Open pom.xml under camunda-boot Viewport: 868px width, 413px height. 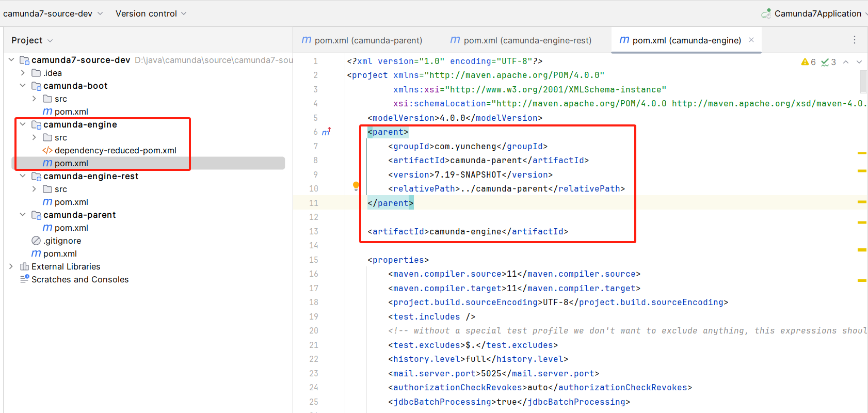pyautogui.click(x=71, y=112)
